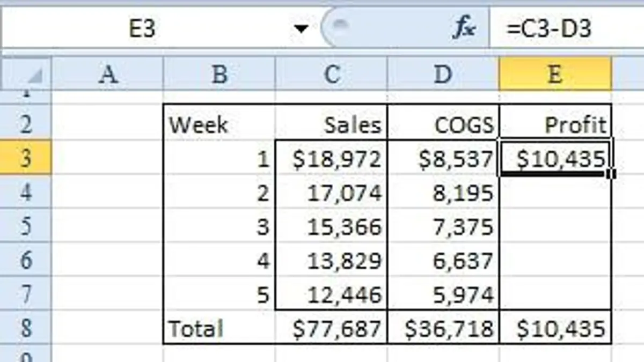The width and height of the screenshot is (644, 362).
Task: Select column A header
Action: [108, 75]
